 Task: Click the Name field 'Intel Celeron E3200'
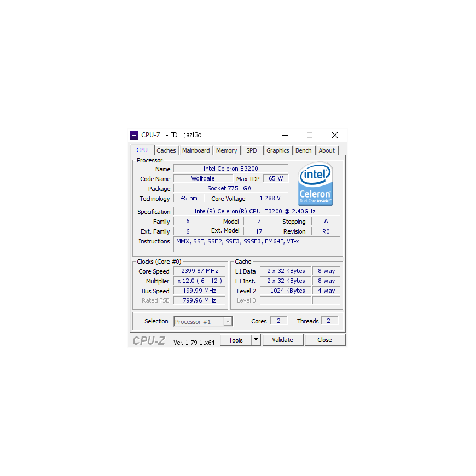click(231, 169)
